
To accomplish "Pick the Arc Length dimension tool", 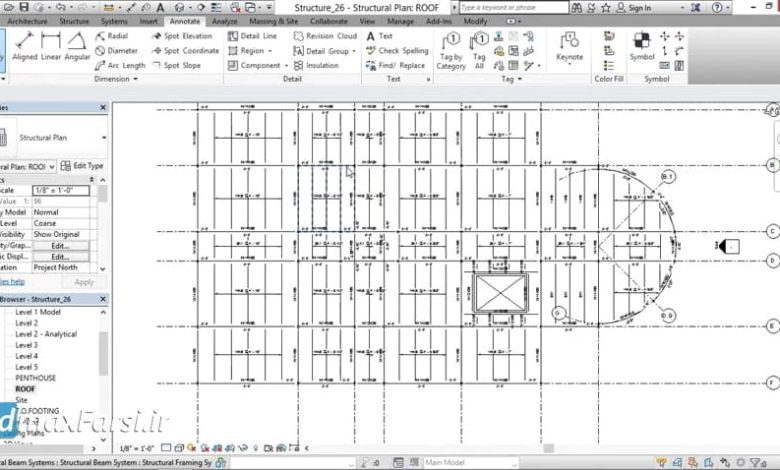I will [120, 65].
